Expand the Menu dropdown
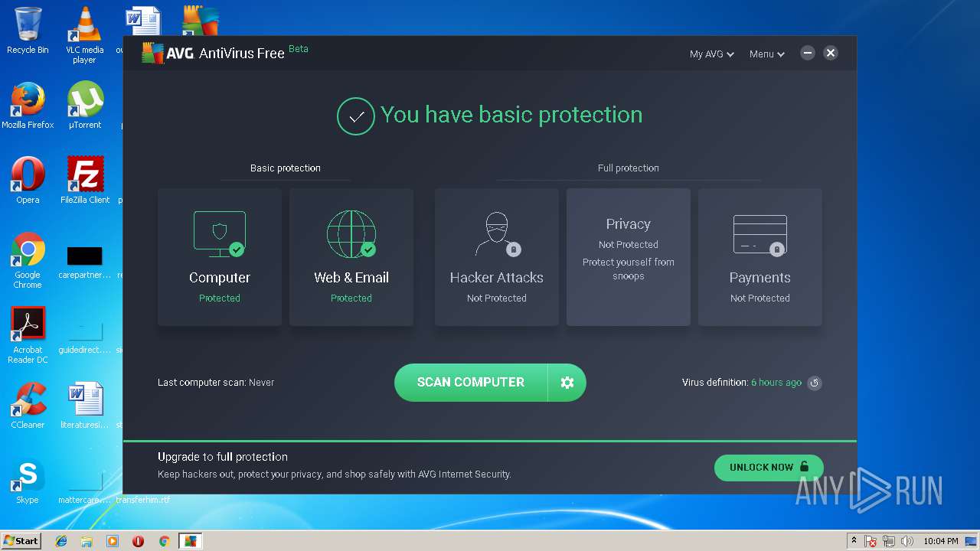This screenshot has width=980, height=551. pos(766,54)
